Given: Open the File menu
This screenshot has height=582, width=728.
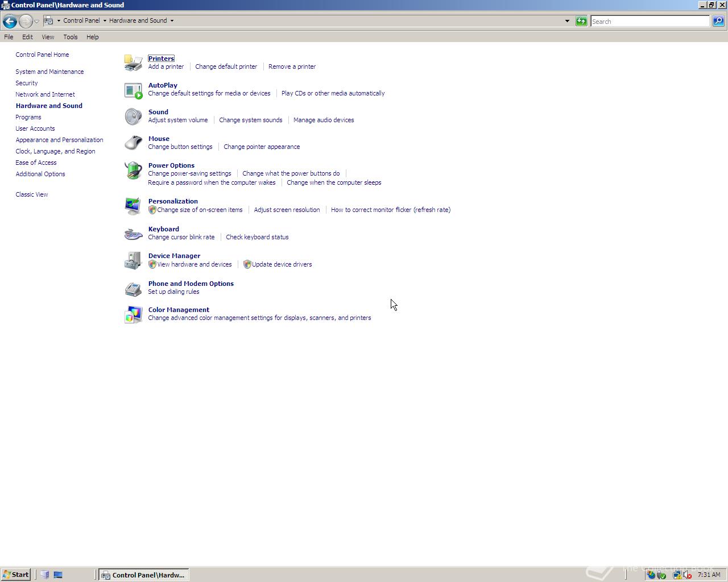Looking at the screenshot, I should [x=9, y=37].
